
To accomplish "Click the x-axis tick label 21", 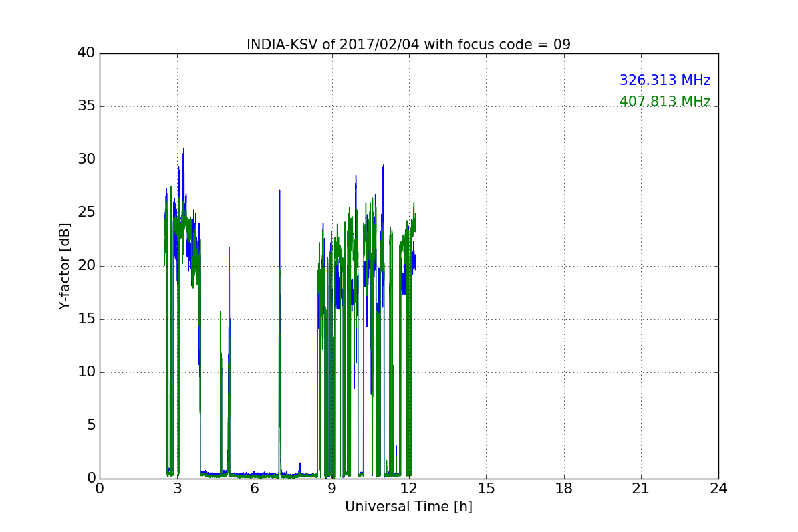I will coord(641,489).
